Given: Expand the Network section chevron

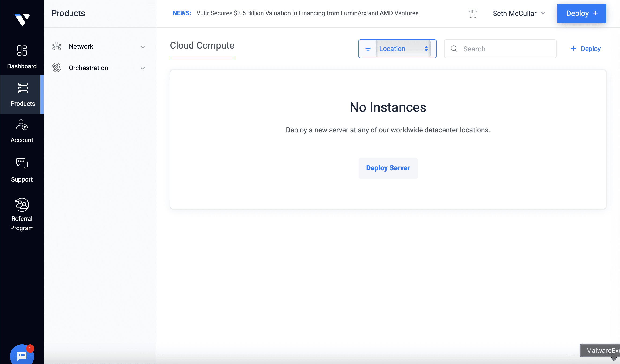Looking at the screenshot, I should [143, 47].
